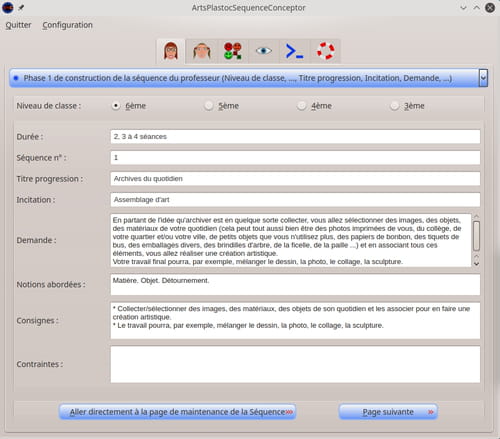
Task: Click inside the Demande text area
Action: 291,240
